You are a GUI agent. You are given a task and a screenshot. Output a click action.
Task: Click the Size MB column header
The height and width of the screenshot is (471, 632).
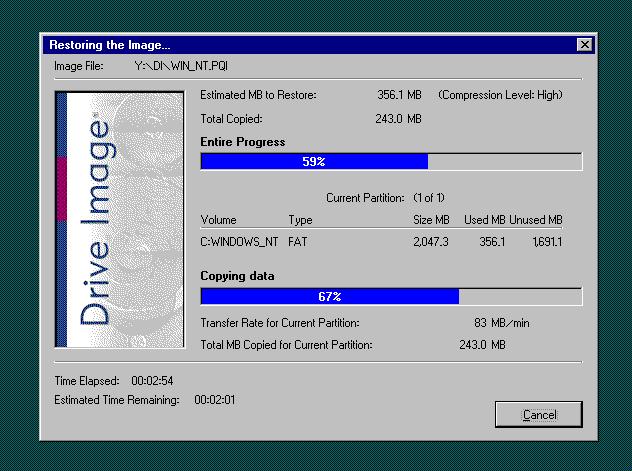pyautogui.click(x=432, y=220)
